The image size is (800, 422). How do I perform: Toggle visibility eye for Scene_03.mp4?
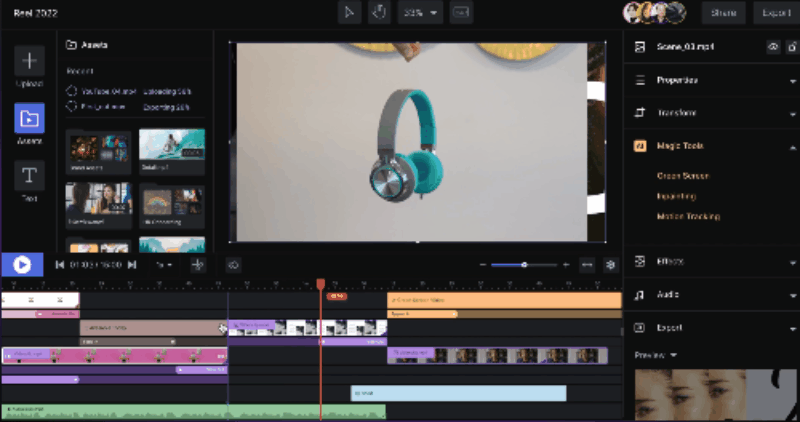point(773,47)
